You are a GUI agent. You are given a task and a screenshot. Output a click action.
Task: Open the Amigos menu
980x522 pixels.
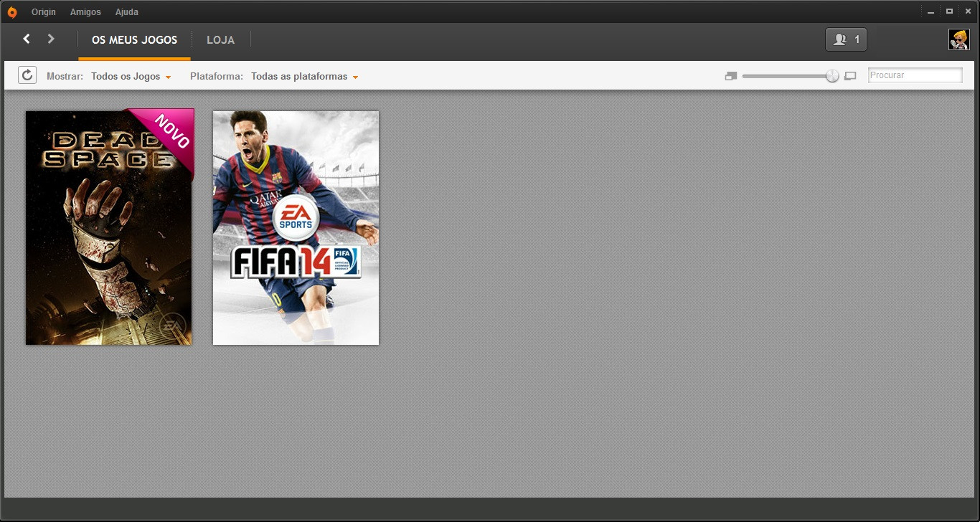(x=85, y=12)
